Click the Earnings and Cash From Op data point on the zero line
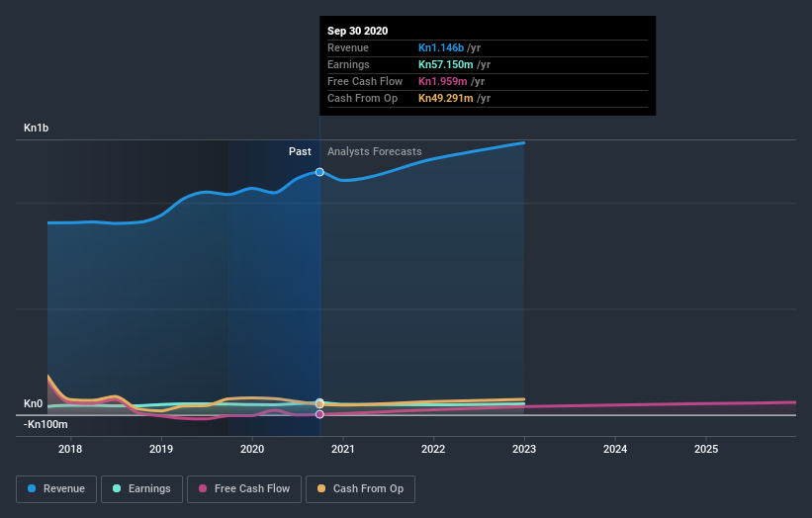 click(x=319, y=403)
